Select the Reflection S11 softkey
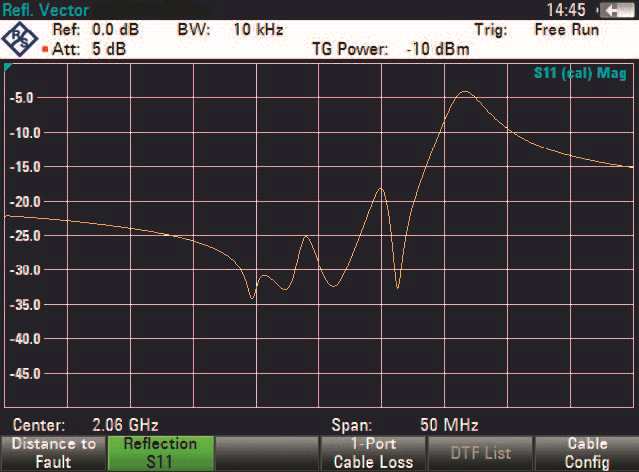The width and height of the screenshot is (639, 472). pos(160,454)
